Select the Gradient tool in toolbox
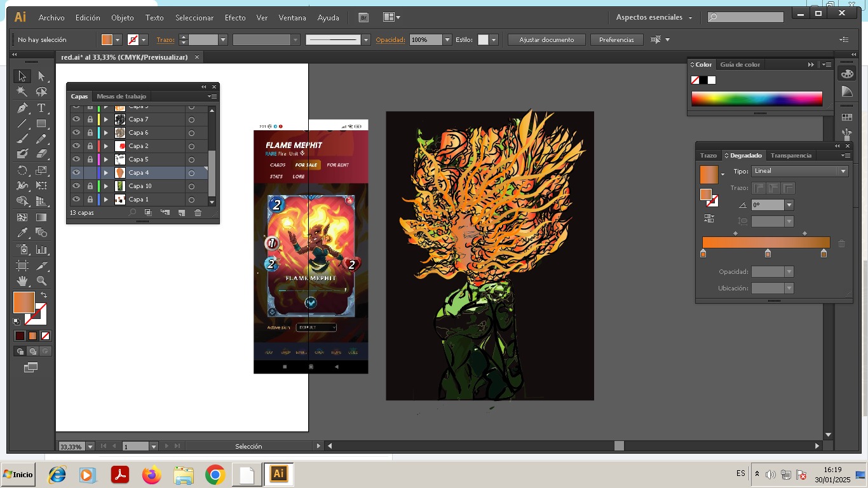The height and width of the screenshot is (488, 868). coord(41,217)
